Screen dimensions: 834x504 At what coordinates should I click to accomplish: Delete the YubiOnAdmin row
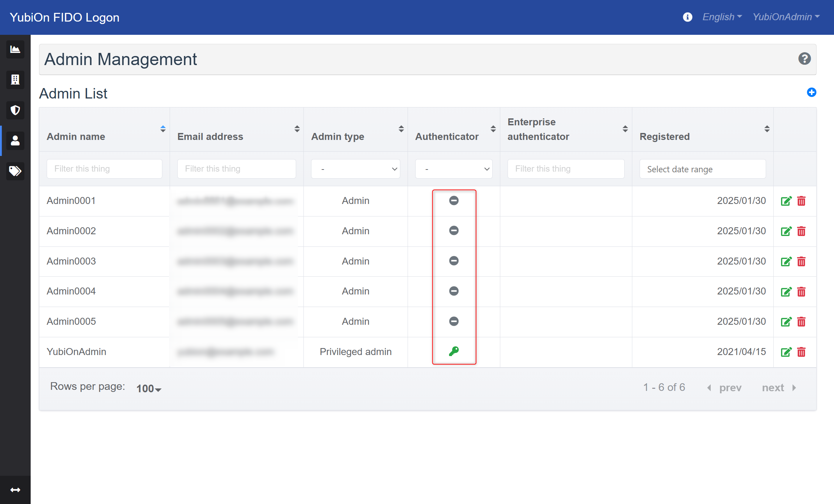pos(801,352)
